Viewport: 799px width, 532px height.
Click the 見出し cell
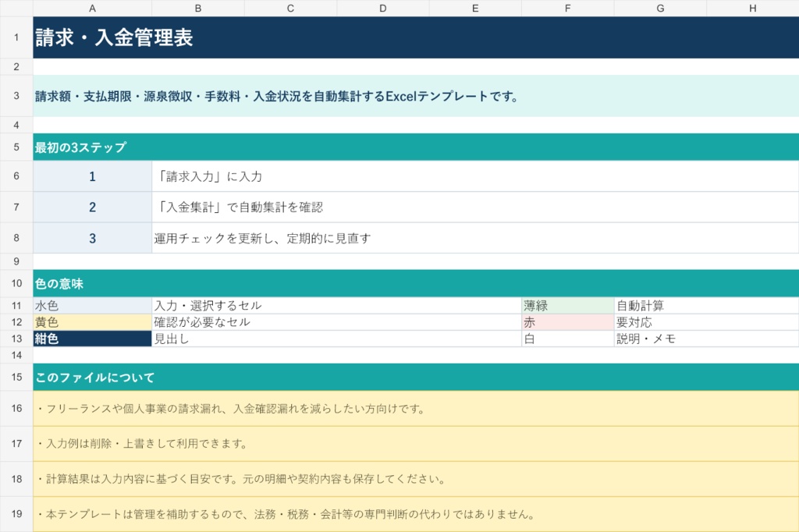(x=337, y=339)
